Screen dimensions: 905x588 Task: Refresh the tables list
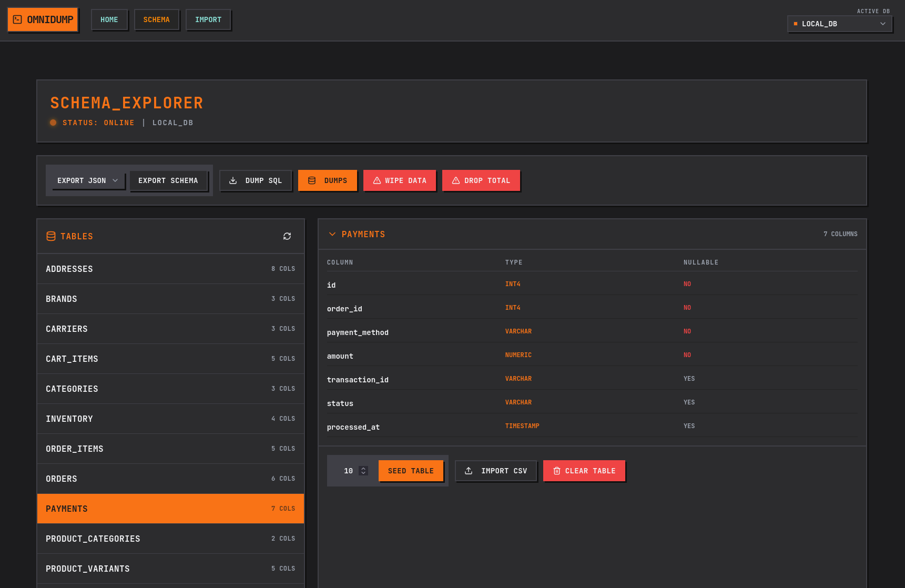click(287, 236)
